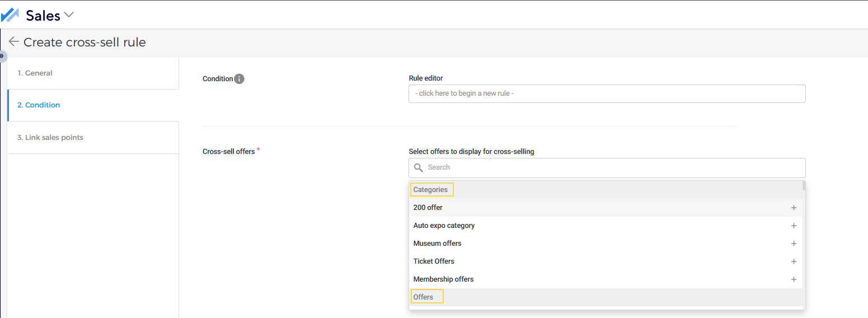Add Auto expo category using plus icon
868x318 pixels.
point(793,226)
